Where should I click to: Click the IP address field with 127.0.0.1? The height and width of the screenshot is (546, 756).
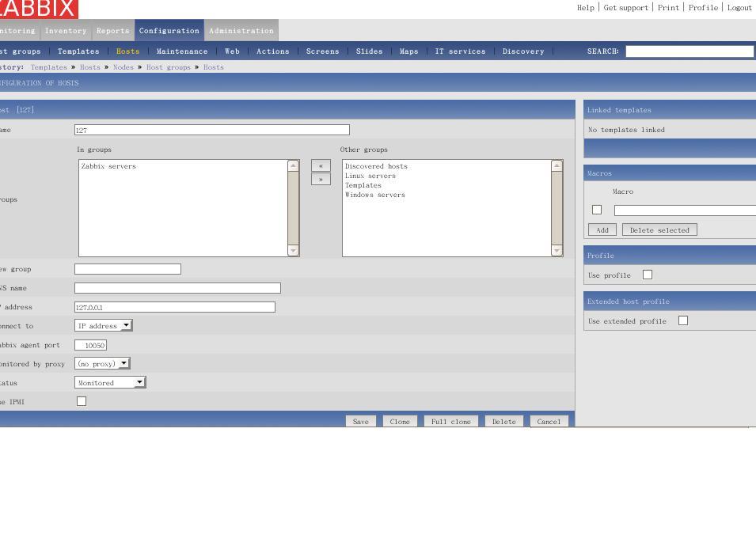(x=175, y=307)
